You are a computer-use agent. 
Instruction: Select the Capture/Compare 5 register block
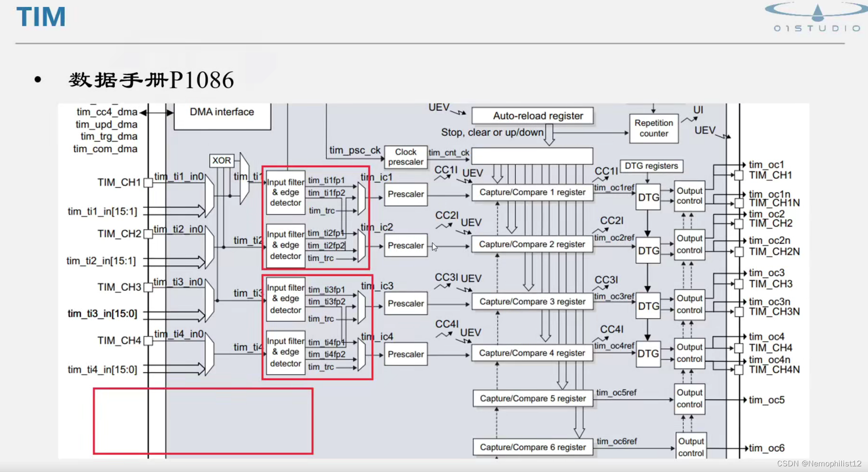click(x=533, y=399)
